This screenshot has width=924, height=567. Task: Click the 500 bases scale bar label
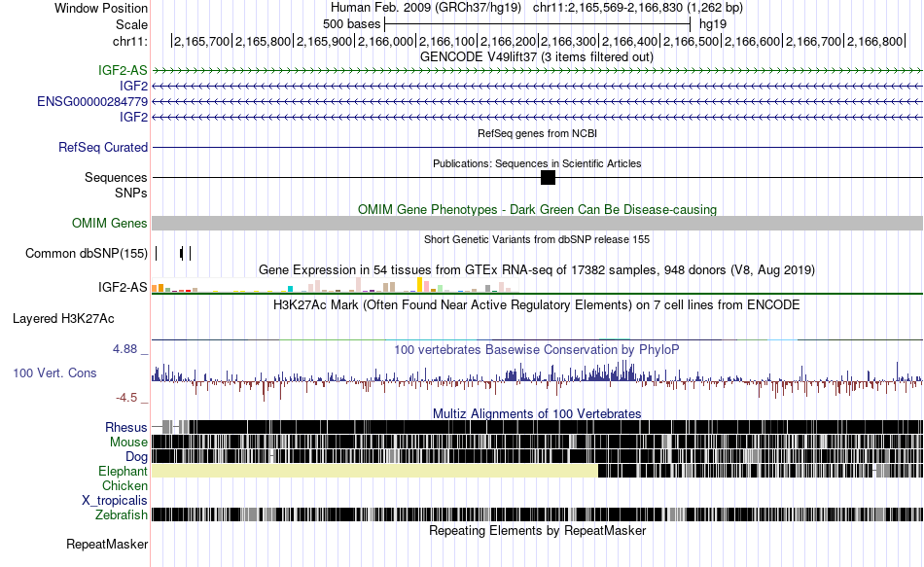352,24
